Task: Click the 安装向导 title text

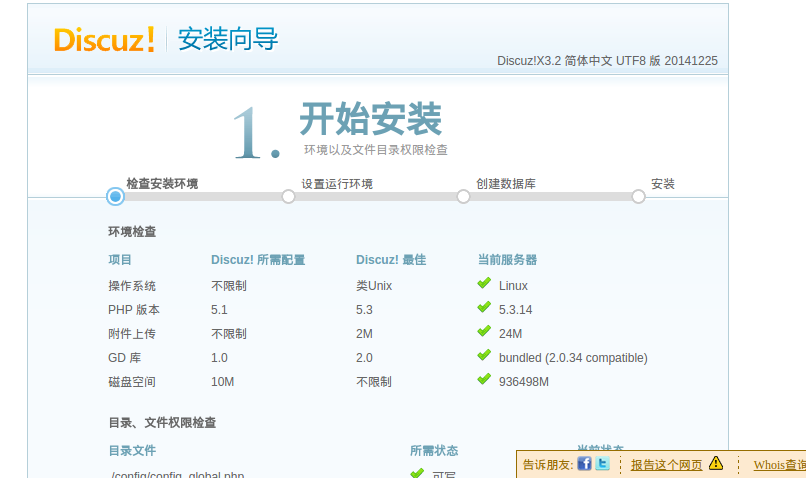Action: click(x=228, y=40)
